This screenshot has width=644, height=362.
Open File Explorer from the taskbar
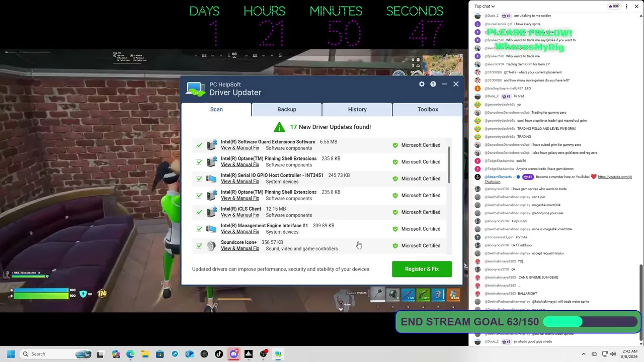[x=145, y=354]
